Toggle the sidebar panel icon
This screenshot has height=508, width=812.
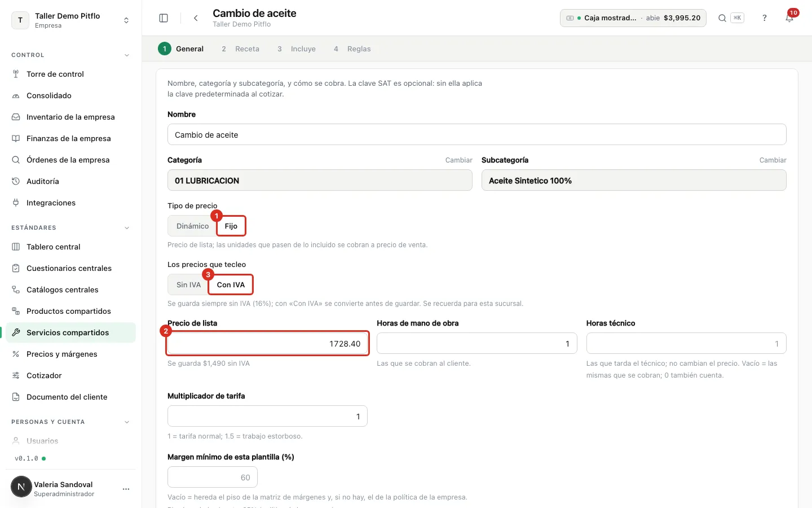(x=164, y=18)
